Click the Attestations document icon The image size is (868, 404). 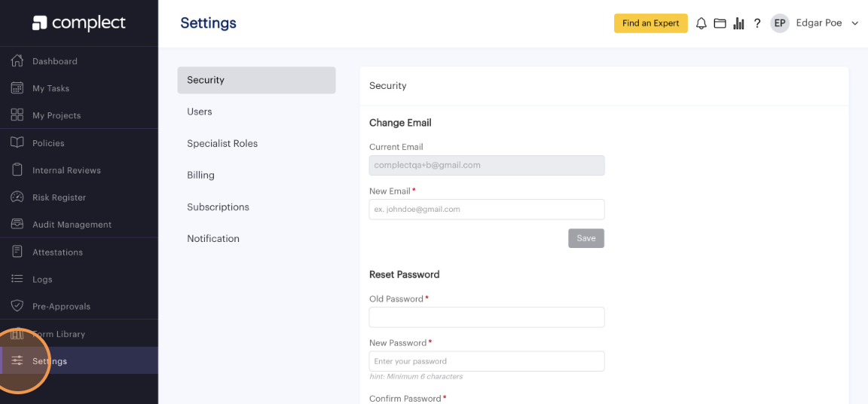(x=17, y=252)
